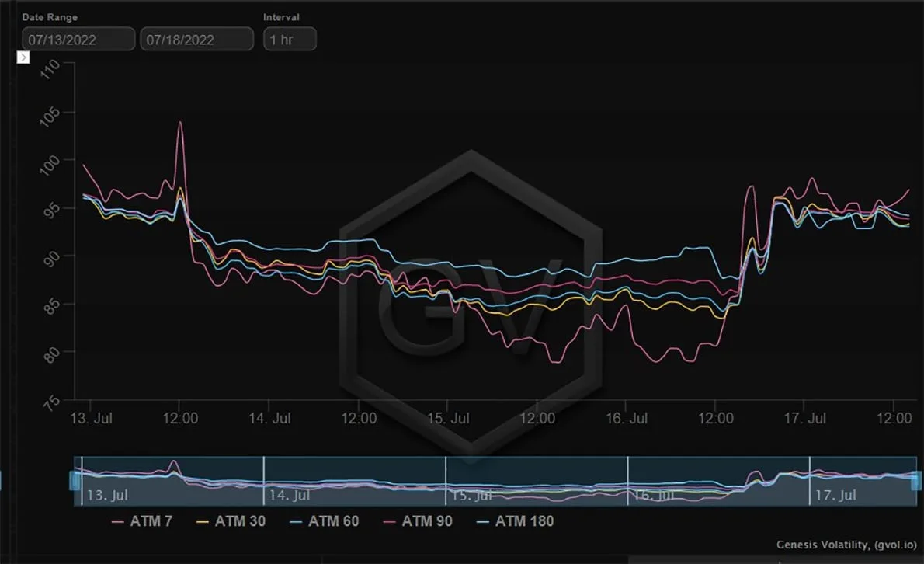This screenshot has height=564, width=924.
Task: Click the 75 y-axis label
Action: pos(52,404)
